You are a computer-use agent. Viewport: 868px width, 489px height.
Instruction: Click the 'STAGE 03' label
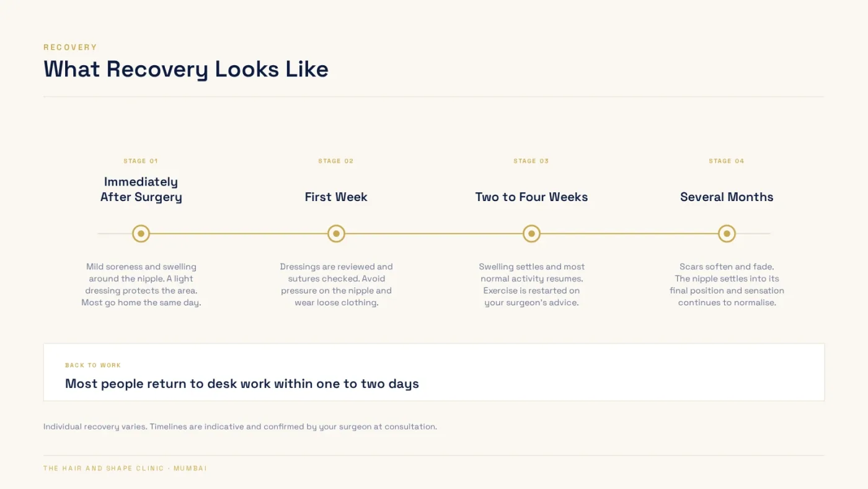531,161
